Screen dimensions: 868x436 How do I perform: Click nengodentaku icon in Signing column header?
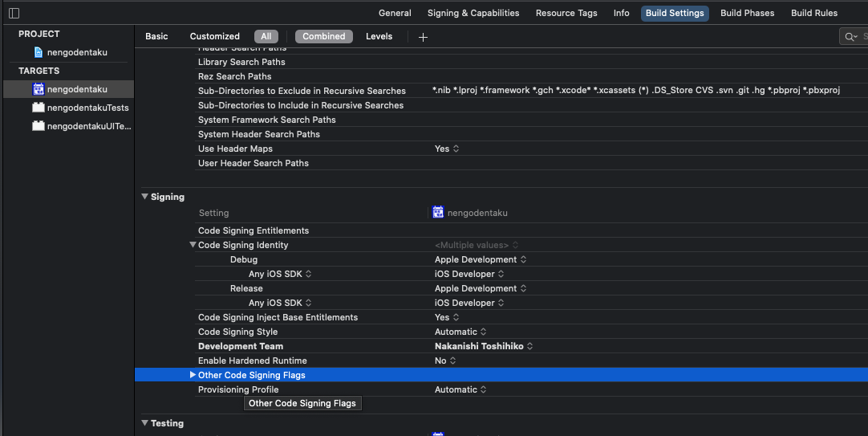tap(438, 212)
